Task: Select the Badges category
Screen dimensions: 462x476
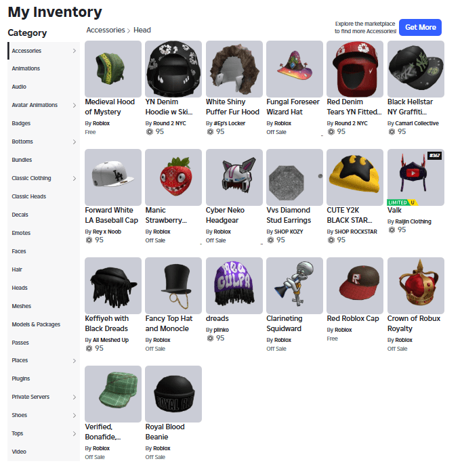Action: click(21, 123)
